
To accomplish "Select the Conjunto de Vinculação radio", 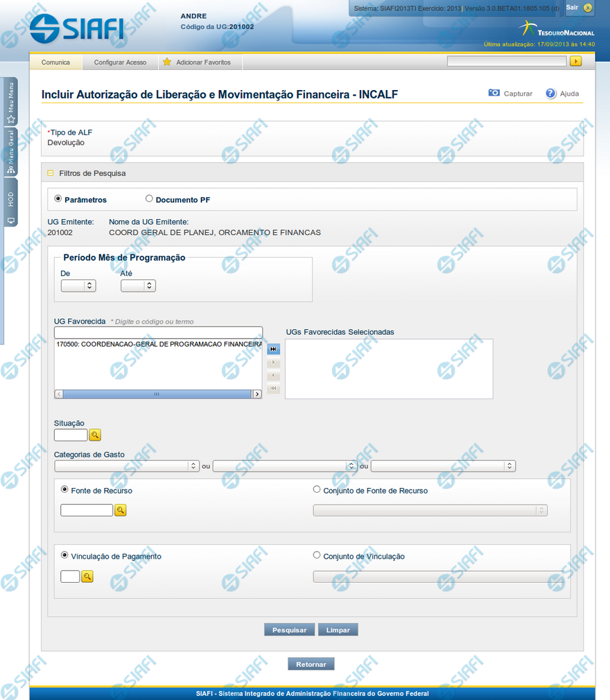I will click(x=317, y=555).
